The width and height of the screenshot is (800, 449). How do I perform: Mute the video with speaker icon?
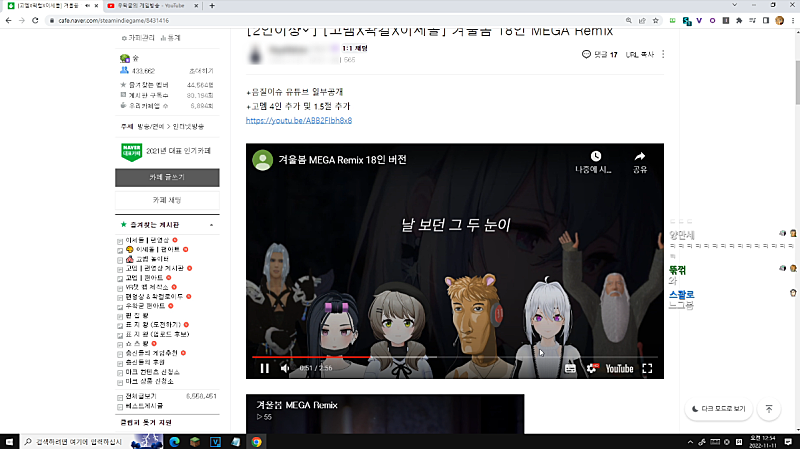coord(285,368)
